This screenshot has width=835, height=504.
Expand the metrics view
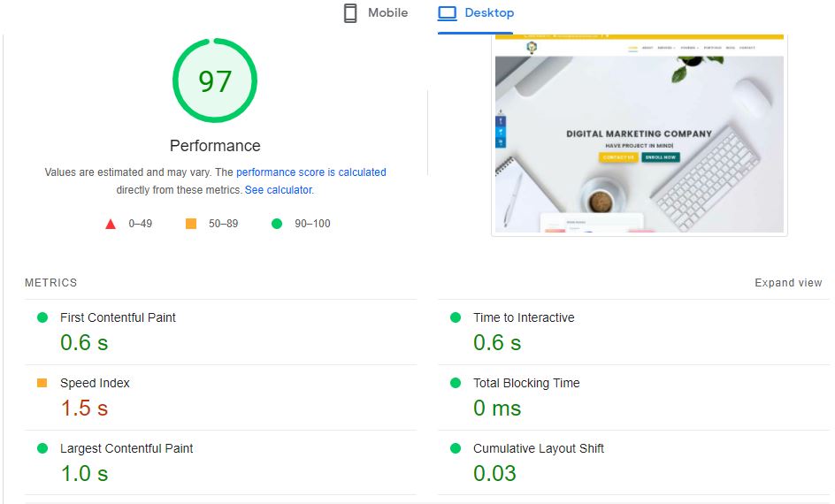(787, 283)
